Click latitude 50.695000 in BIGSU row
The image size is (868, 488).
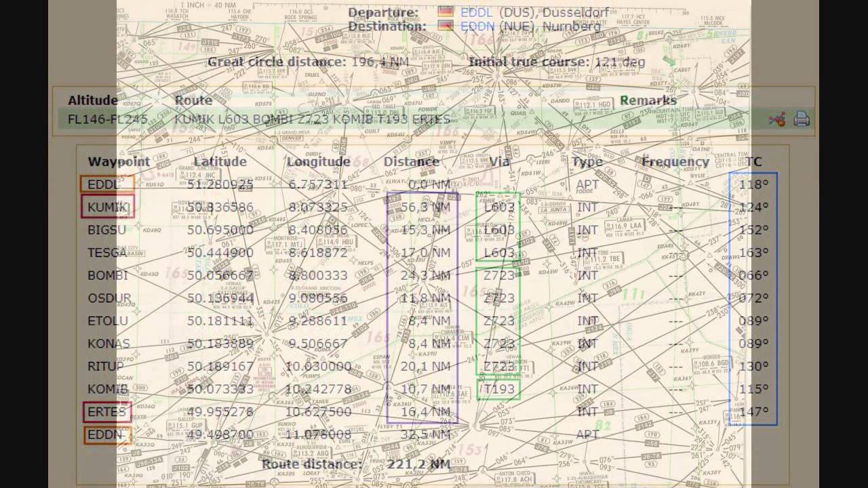[220, 230]
